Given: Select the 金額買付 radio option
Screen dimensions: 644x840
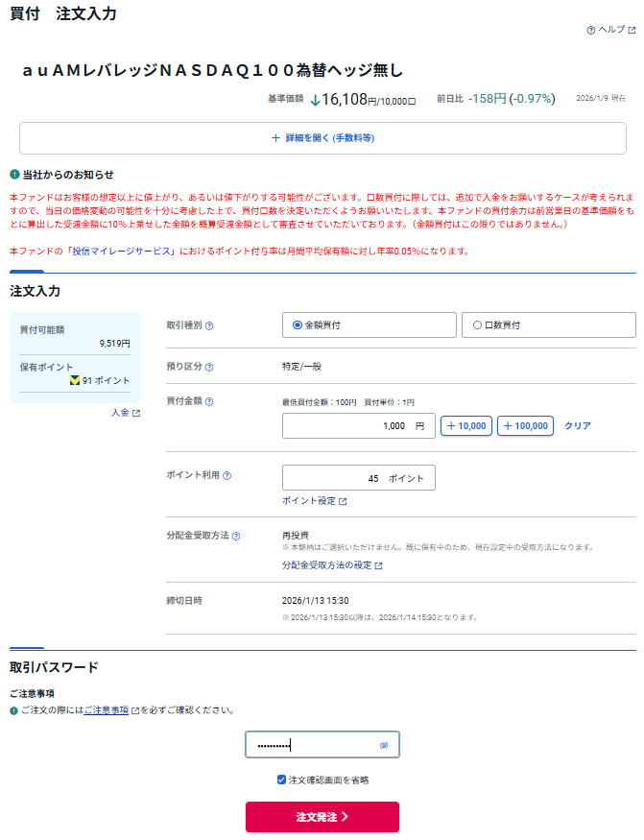Looking at the screenshot, I should (298, 325).
